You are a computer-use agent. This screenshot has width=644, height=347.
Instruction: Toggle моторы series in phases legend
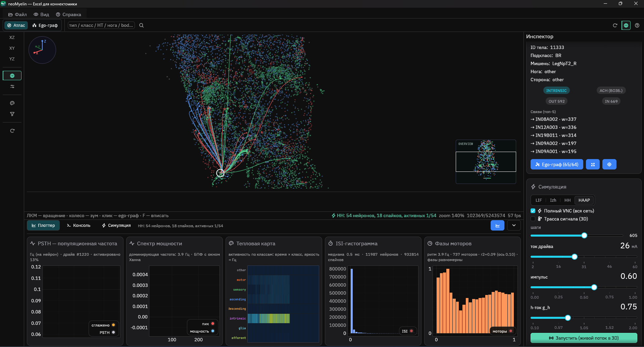click(502, 331)
